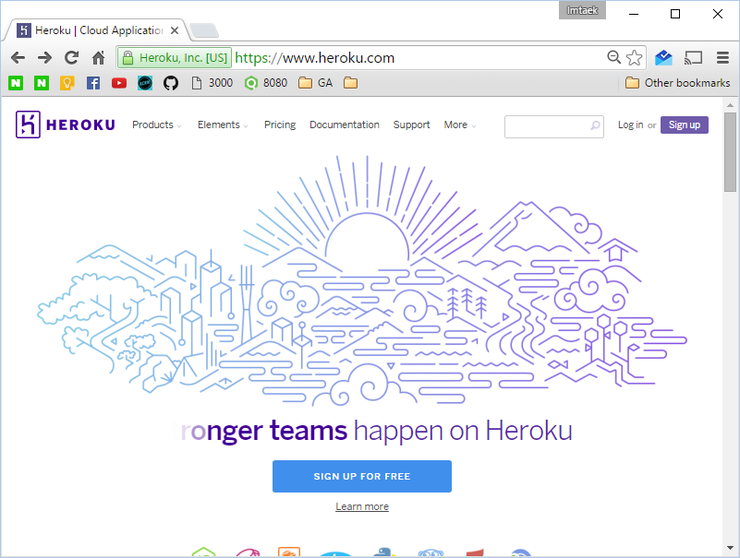
Task: Open the Other bookmarks folder
Action: click(x=677, y=83)
